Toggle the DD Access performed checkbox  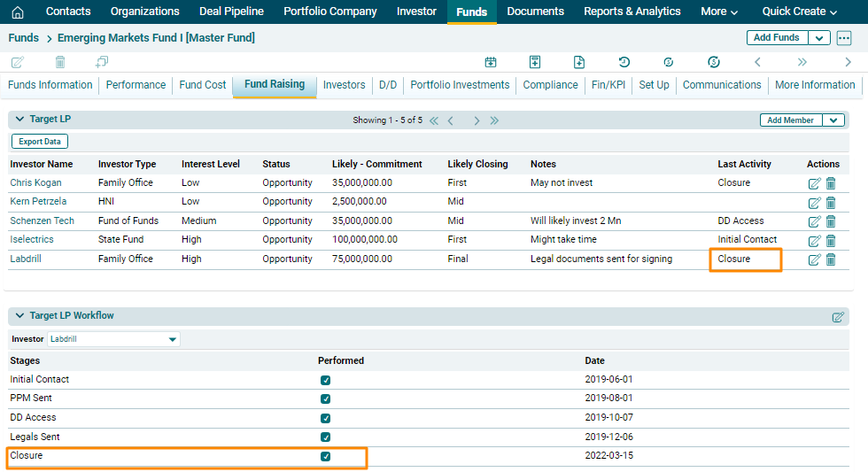coord(326,418)
